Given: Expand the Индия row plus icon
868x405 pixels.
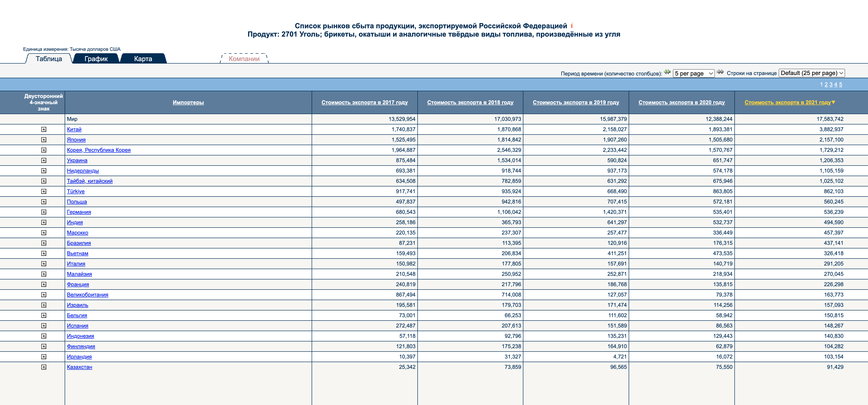Looking at the screenshot, I should tap(44, 223).
